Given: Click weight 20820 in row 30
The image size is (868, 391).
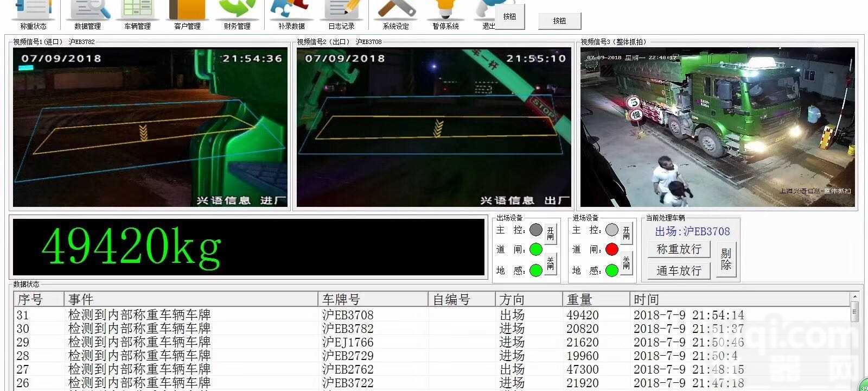Looking at the screenshot, I should pos(583,329).
